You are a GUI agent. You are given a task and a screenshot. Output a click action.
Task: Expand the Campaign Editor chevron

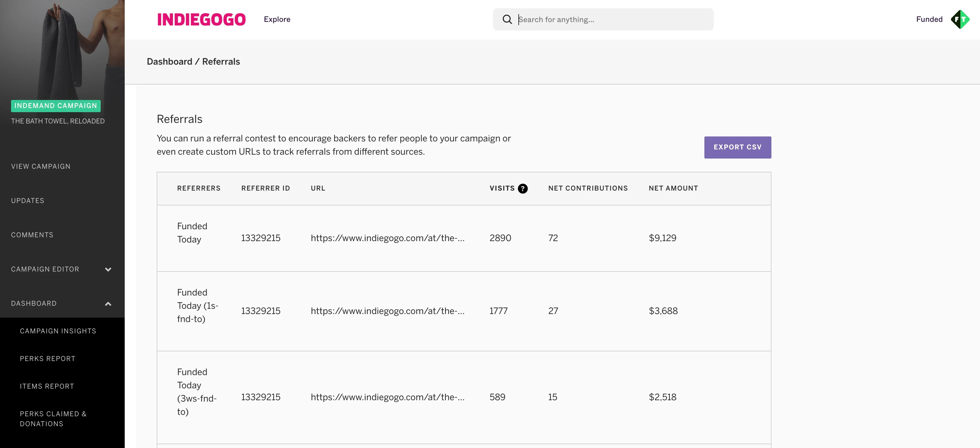(x=108, y=269)
